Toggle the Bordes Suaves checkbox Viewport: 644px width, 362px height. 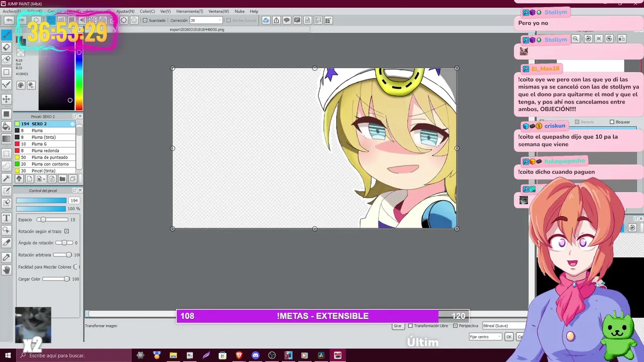(x=228, y=21)
